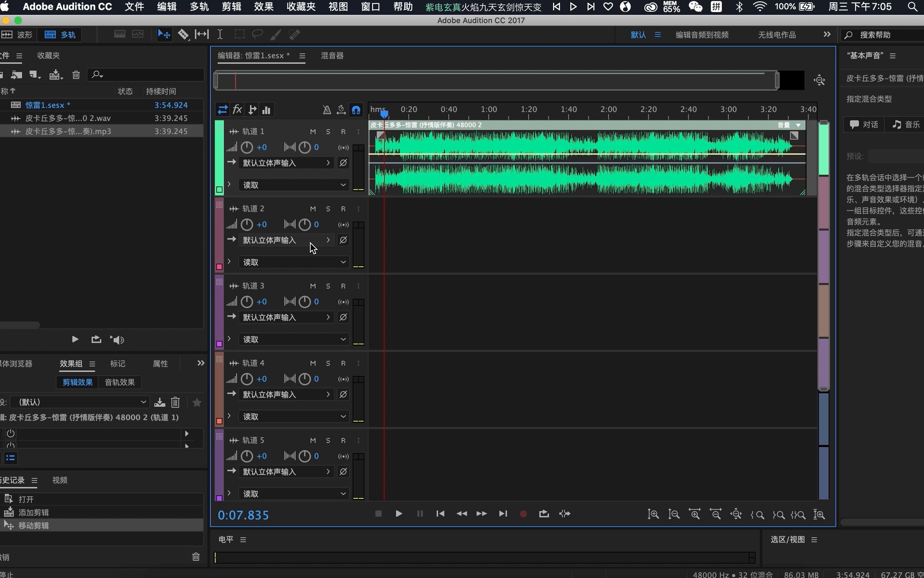Delete selected file trash icon
Screen dimensions: 924x578
76,75
